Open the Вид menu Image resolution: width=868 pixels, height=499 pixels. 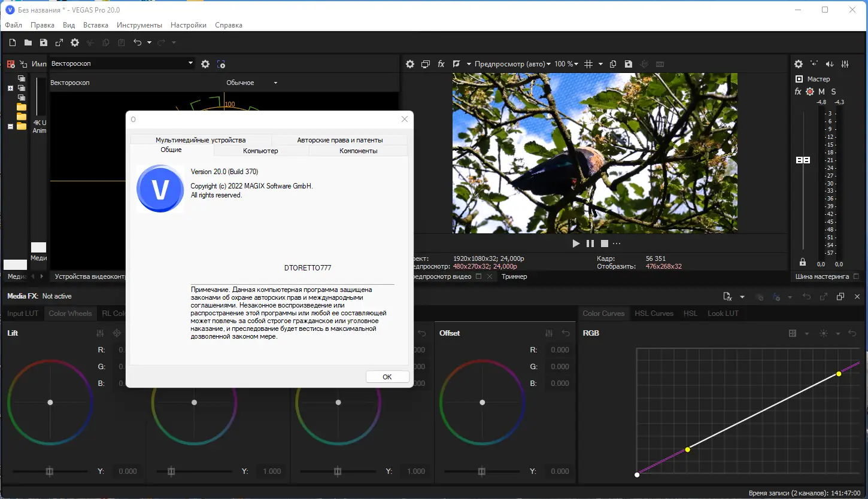pos(69,25)
